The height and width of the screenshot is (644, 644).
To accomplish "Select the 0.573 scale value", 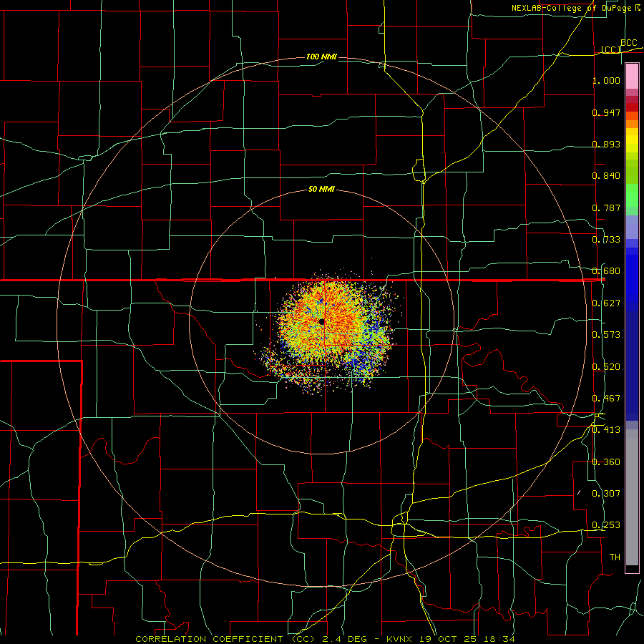I will click(x=606, y=335).
